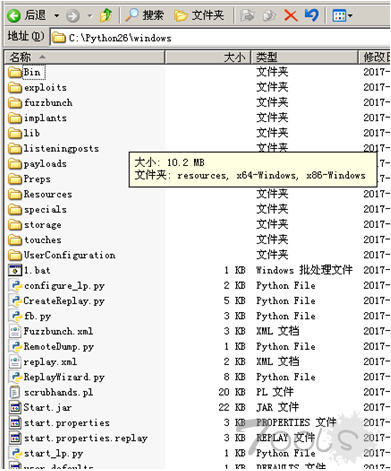Viewport: 391px width, 471px height.
Task: Toggle the Folders (文件夹) pane button
Action: click(199, 15)
